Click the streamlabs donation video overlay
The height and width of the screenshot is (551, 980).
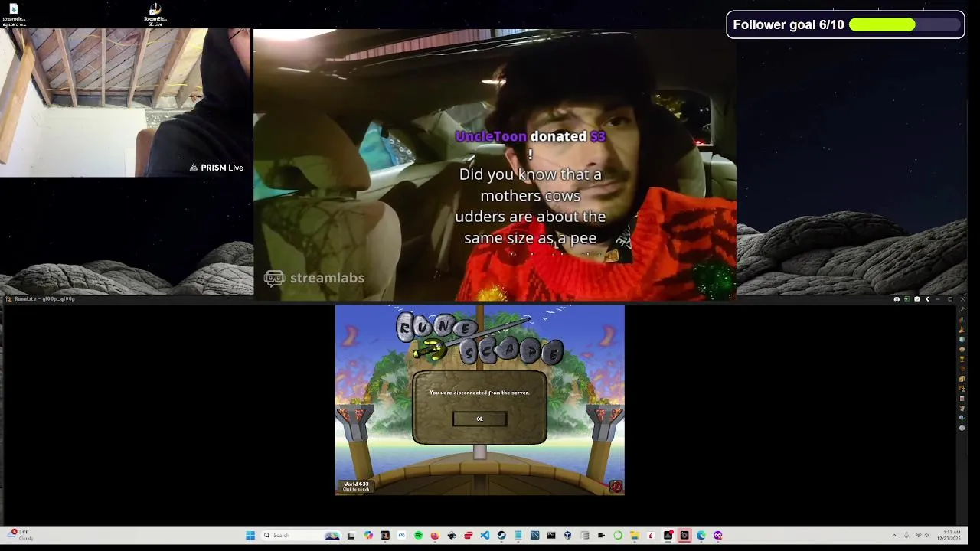495,165
